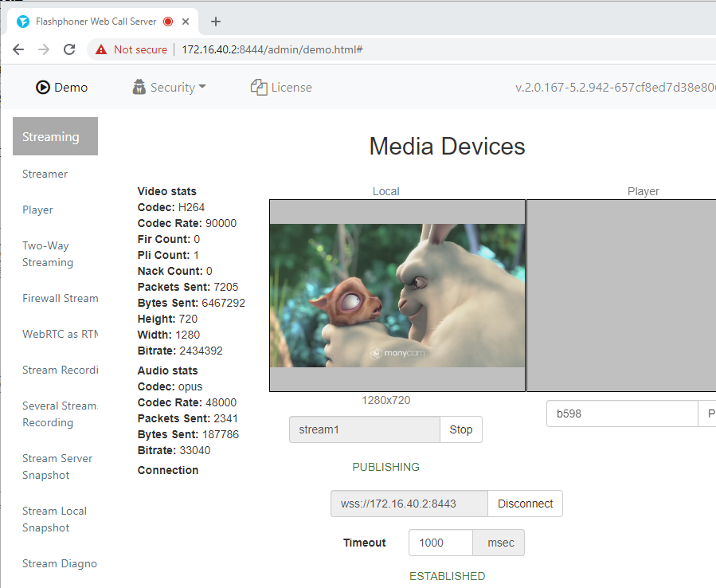Close the Flashphoner Web Call Server tab
Screen dimensions: 716x588
point(186,22)
